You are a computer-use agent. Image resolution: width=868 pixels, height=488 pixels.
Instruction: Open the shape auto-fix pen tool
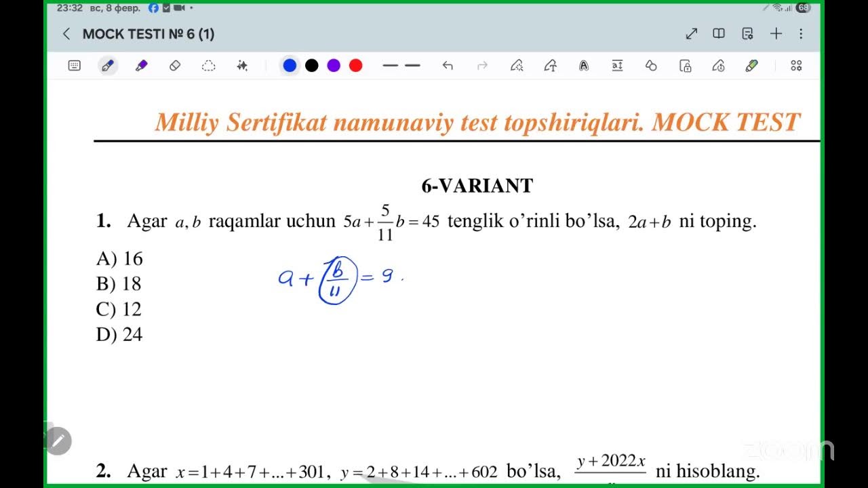(517, 66)
